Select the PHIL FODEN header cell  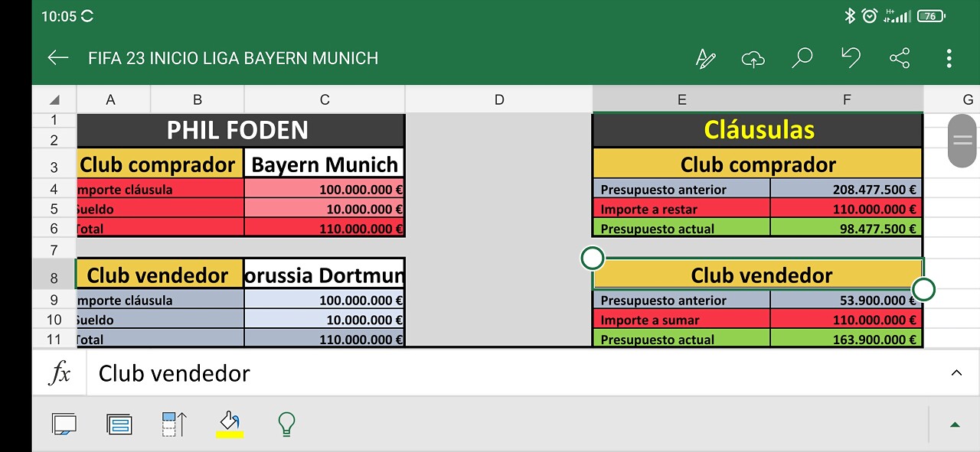click(240, 130)
